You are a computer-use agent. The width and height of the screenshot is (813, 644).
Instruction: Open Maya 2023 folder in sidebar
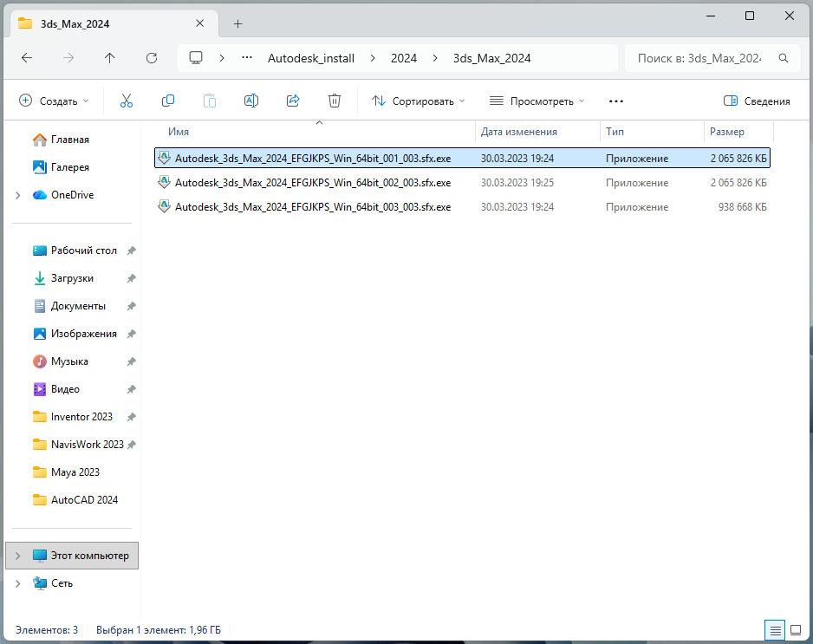pos(75,472)
